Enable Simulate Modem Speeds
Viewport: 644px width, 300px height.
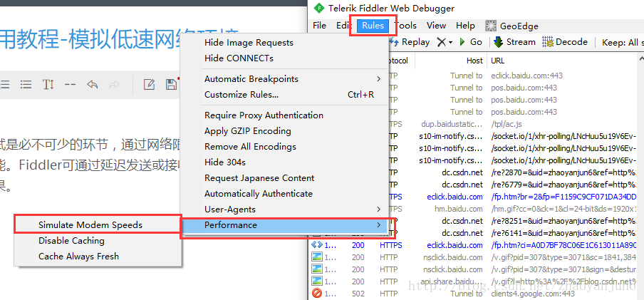point(90,225)
